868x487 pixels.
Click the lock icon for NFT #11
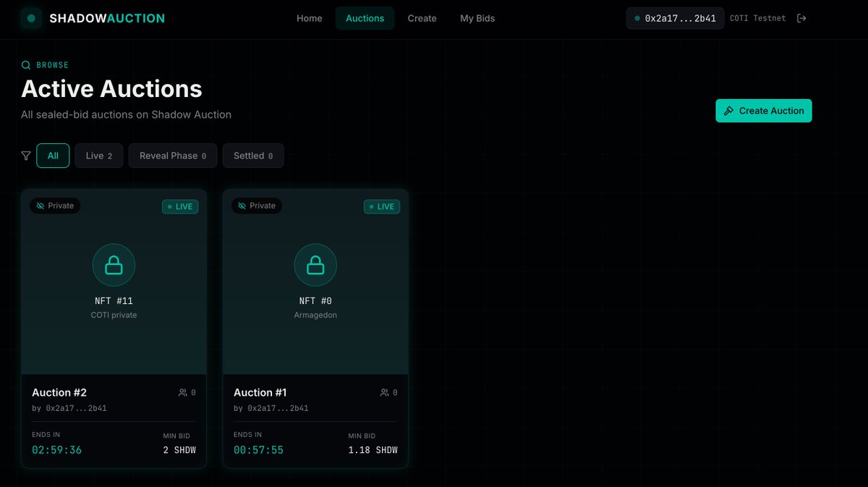(114, 265)
